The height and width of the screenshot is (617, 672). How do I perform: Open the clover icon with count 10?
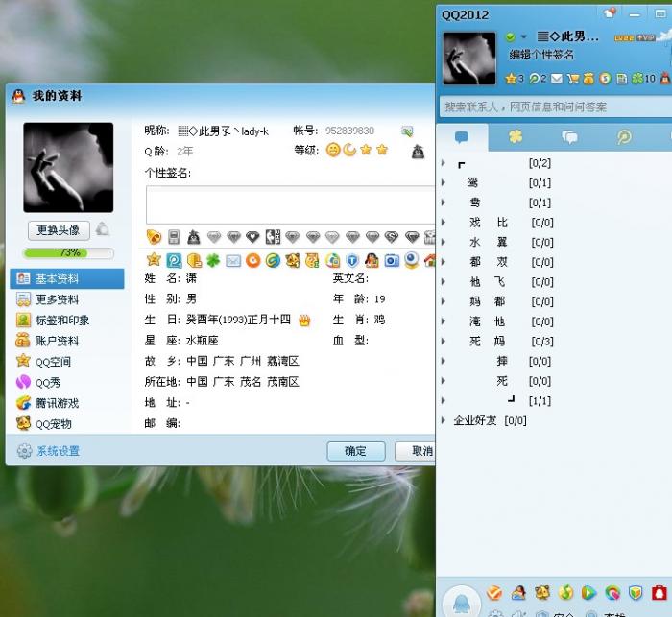(x=637, y=79)
